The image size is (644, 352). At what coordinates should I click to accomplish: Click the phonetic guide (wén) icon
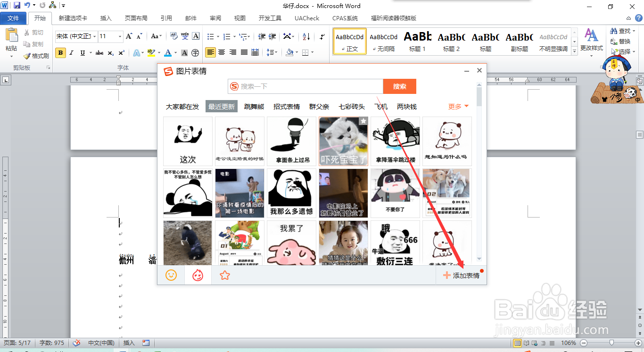(185, 36)
